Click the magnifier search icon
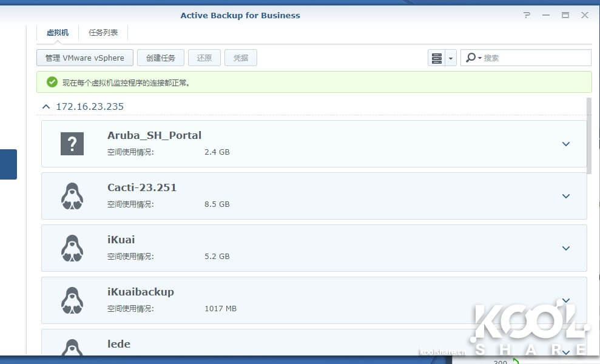 click(471, 58)
